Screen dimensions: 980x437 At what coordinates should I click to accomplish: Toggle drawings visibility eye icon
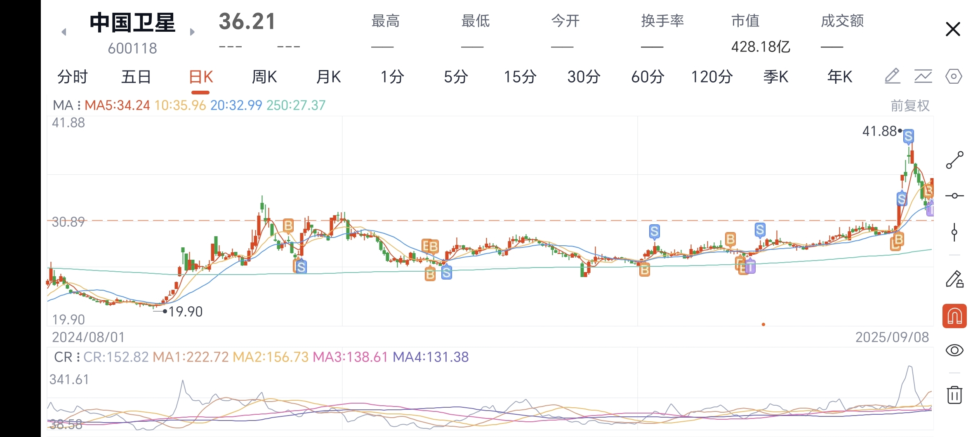tap(954, 350)
